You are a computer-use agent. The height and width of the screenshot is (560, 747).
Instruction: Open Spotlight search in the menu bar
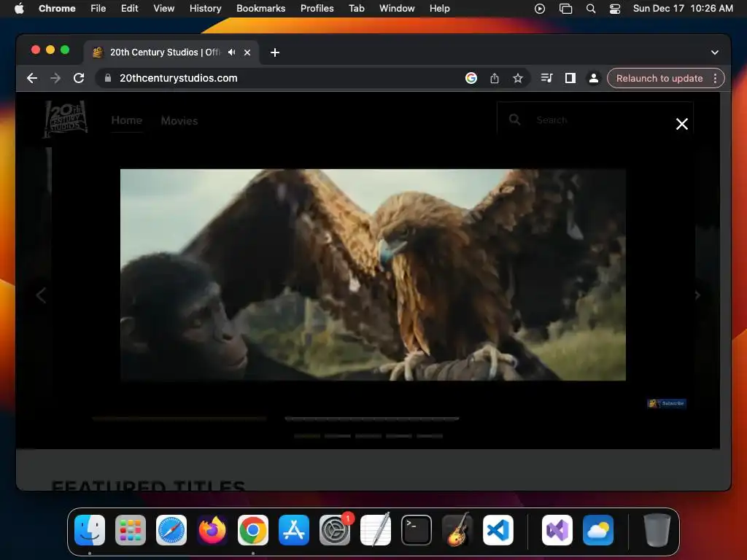pyautogui.click(x=591, y=9)
